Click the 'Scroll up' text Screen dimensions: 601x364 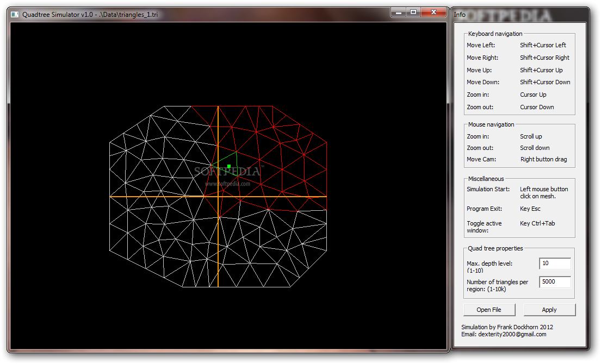point(531,137)
